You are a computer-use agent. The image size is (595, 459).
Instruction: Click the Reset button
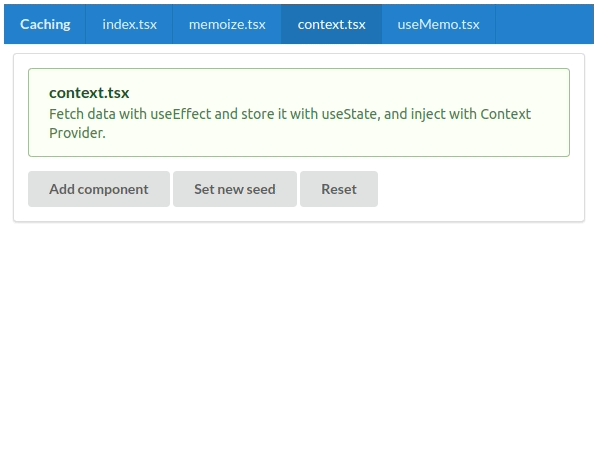339,189
